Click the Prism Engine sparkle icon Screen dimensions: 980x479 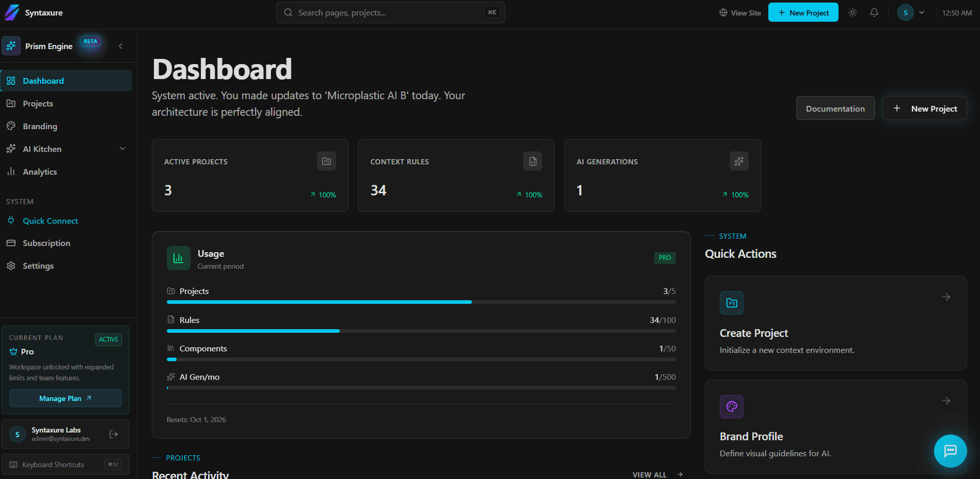point(11,46)
